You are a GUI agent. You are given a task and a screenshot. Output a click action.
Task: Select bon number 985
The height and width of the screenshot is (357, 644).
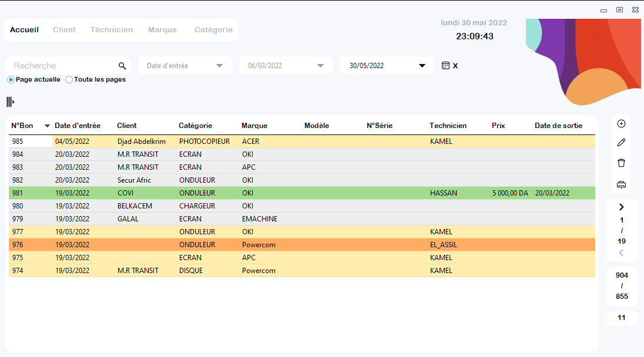tap(18, 141)
